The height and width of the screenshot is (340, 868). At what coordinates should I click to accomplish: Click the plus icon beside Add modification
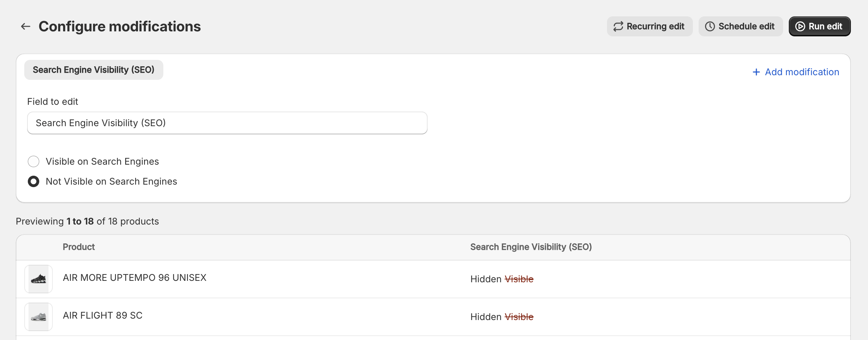[x=756, y=72]
